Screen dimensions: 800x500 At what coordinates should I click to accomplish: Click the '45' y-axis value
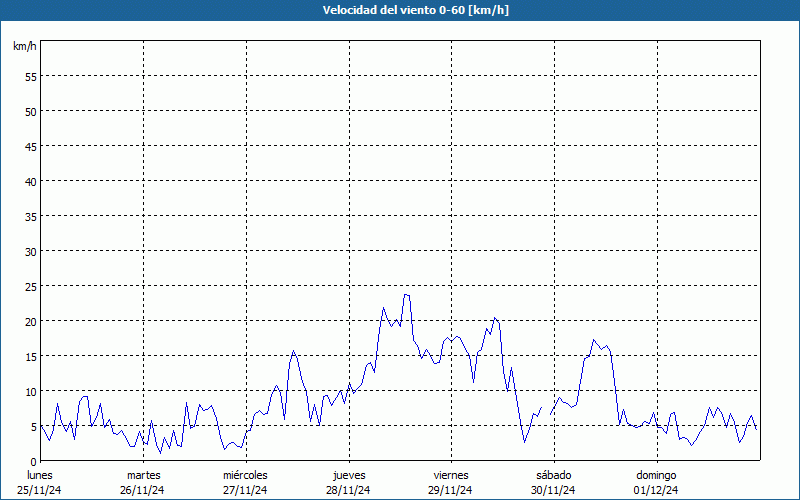click(x=31, y=146)
